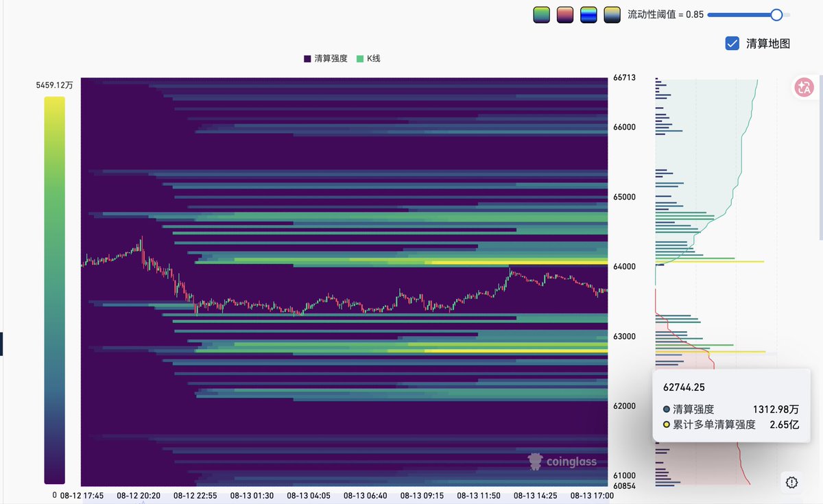Click the pink translate icon on the right edge

coord(804,87)
